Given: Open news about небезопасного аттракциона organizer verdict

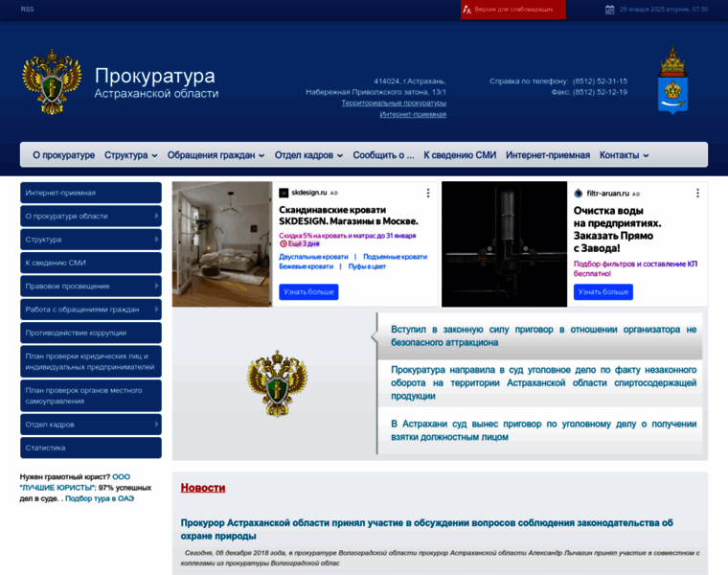Looking at the screenshot, I should [543, 335].
